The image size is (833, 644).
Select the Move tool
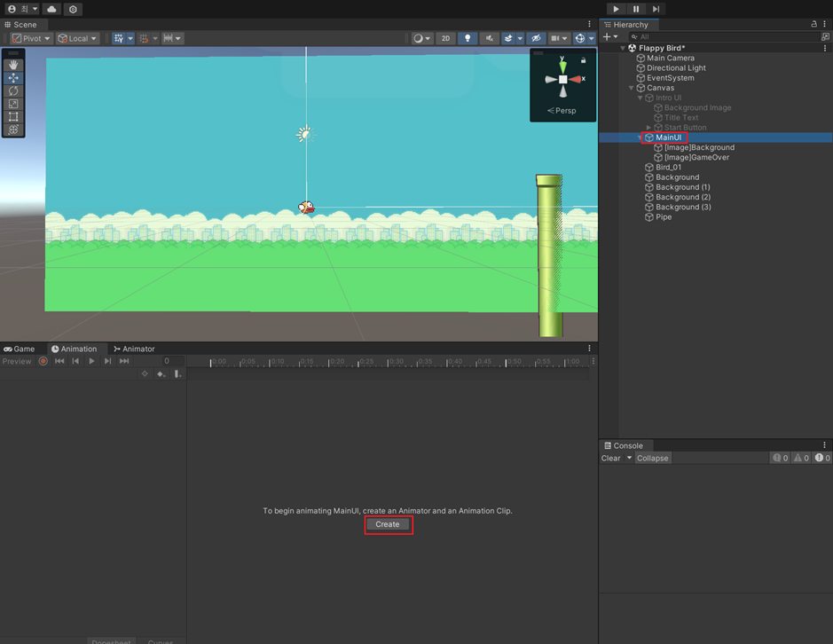[x=13, y=78]
